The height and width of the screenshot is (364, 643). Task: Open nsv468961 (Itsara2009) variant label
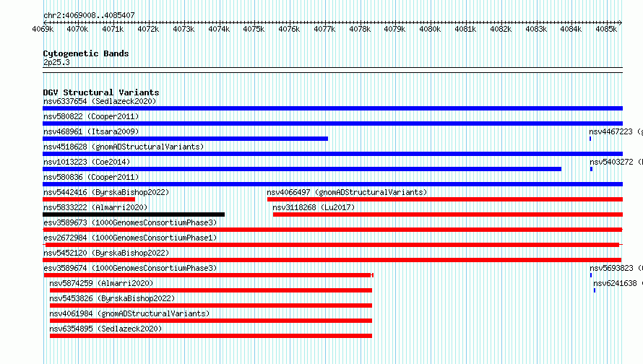pos(91,131)
